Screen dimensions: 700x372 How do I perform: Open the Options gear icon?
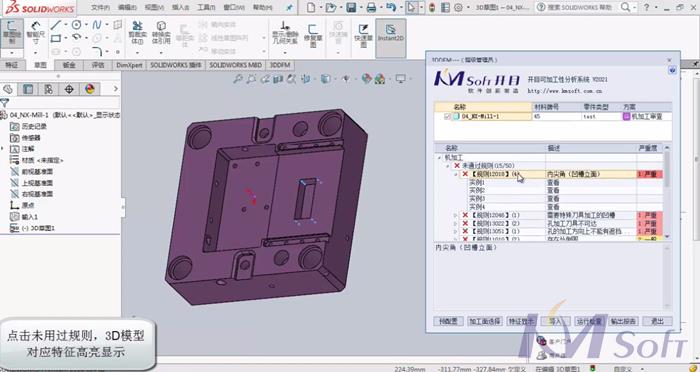coord(458,7)
